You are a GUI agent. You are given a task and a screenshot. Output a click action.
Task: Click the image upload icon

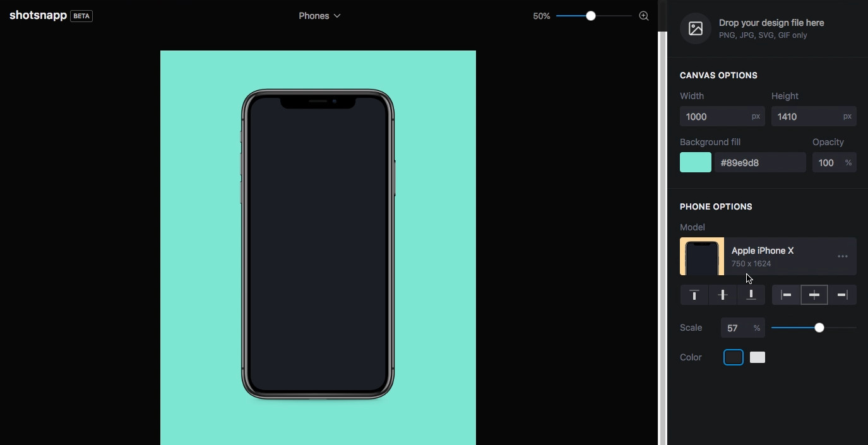pyautogui.click(x=696, y=28)
